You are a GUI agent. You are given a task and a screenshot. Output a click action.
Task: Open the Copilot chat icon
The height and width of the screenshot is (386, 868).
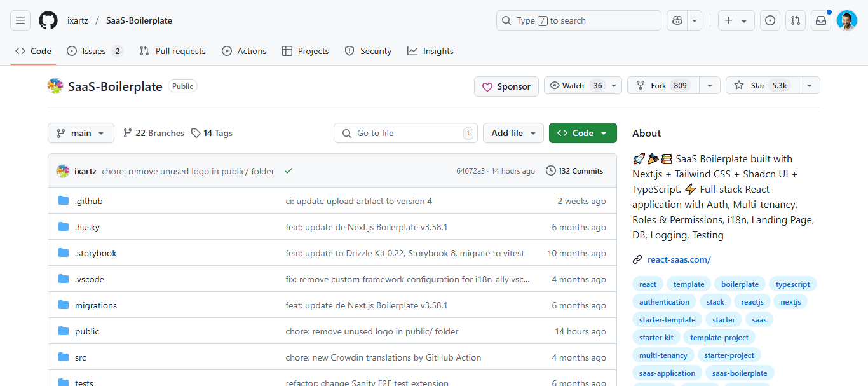point(677,20)
